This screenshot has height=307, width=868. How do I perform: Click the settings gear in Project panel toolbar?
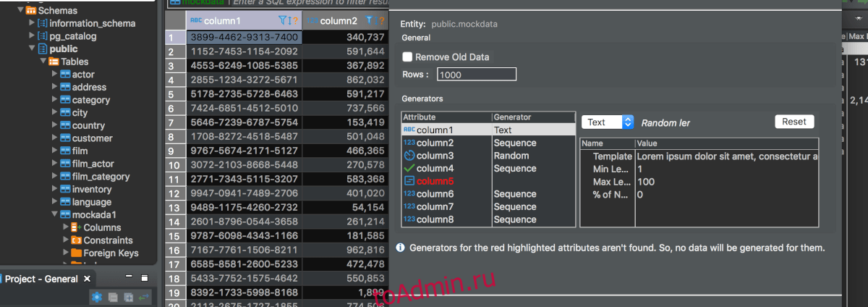pos(96,297)
